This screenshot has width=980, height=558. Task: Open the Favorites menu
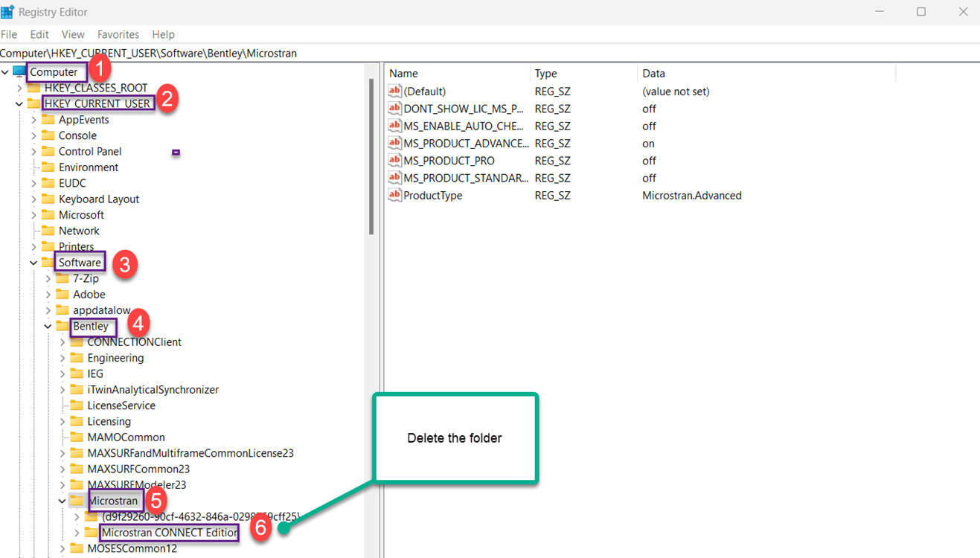point(118,34)
